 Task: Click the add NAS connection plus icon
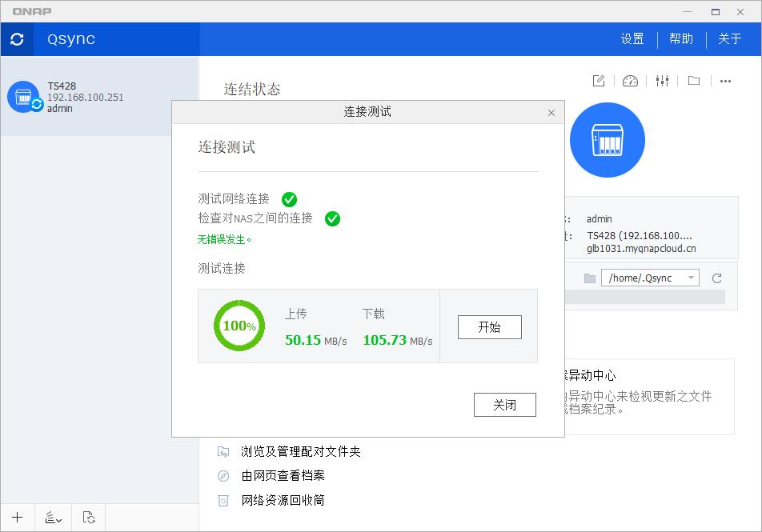[17, 517]
